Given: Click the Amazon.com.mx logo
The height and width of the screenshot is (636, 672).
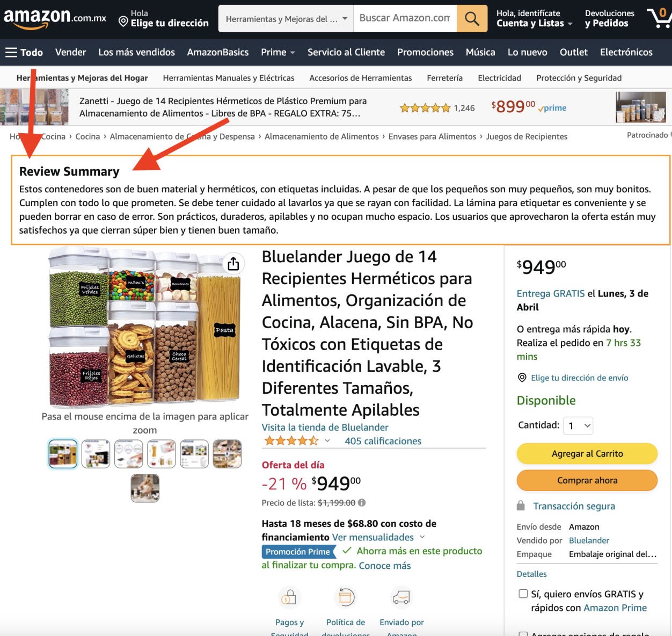Looking at the screenshot, I should [55, 19].
